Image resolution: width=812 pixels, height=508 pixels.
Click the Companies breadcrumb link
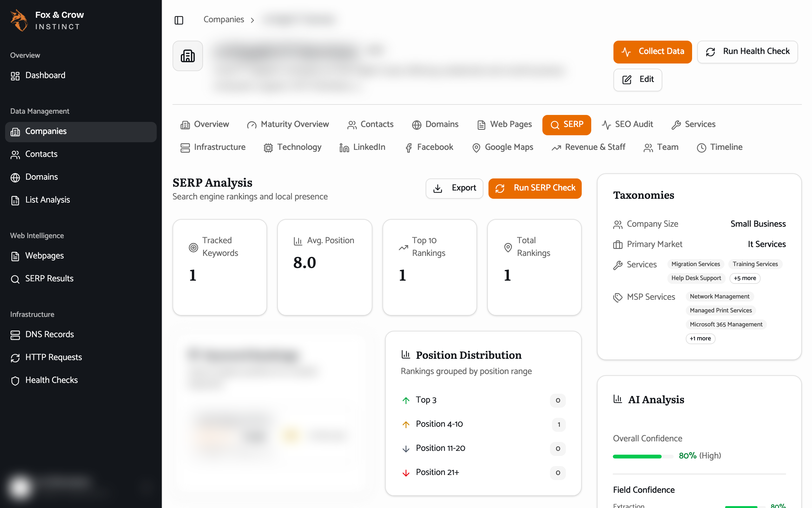click(x=224, y=19)
